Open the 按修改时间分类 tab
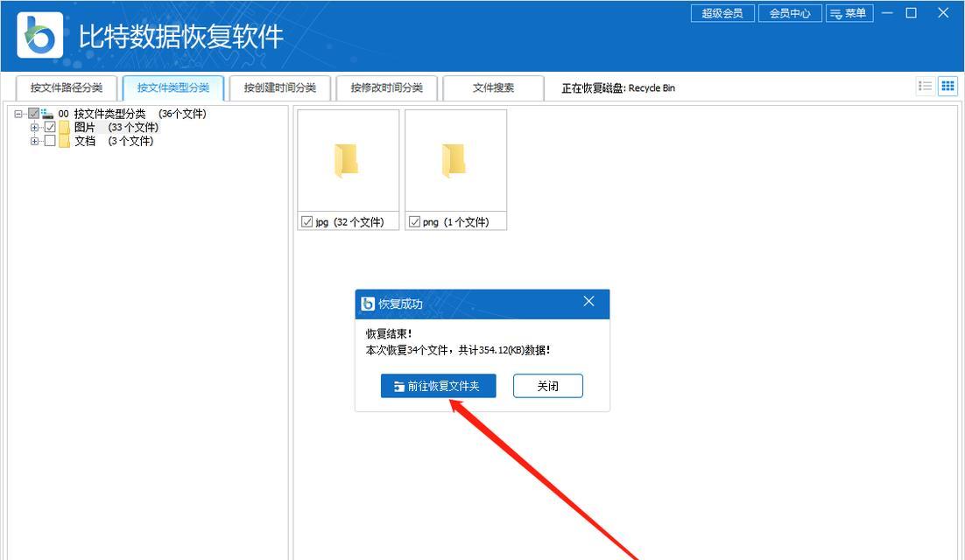This screenshot has height=560, width=965. tap(386, 87)
